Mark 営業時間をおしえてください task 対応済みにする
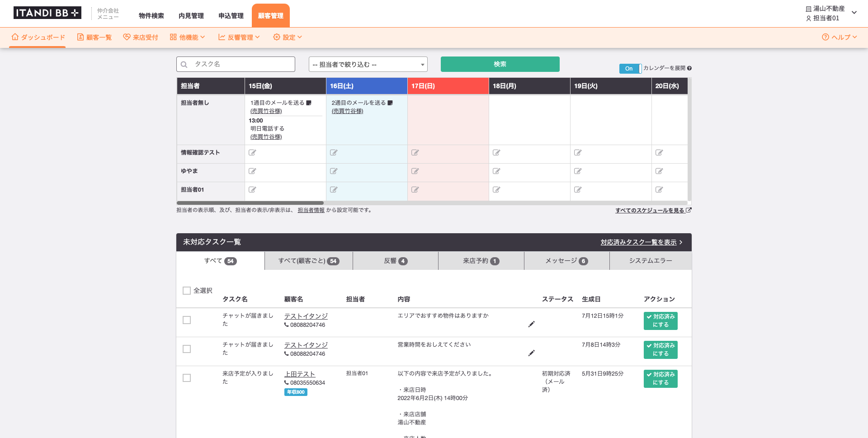868x438 pixels. pos(660,350)
